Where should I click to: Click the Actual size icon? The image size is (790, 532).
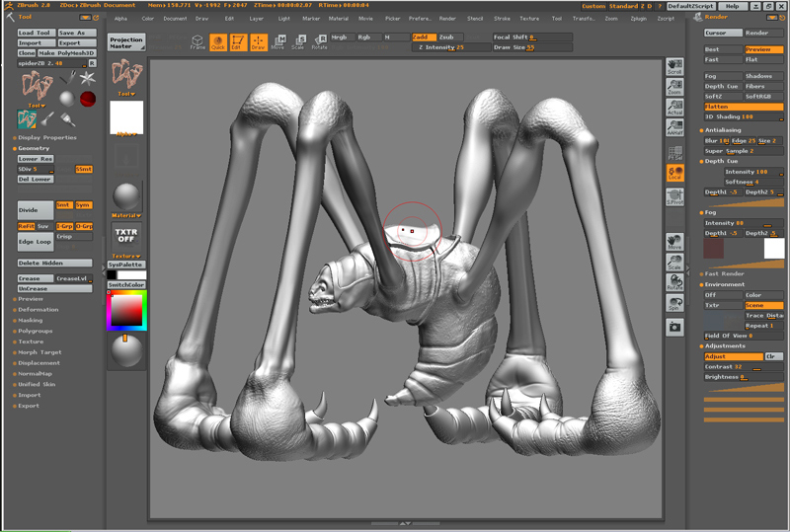[674, 108]
